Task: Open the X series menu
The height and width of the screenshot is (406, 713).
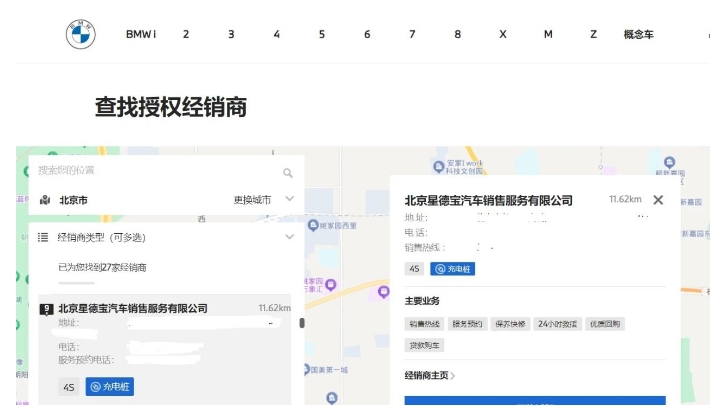Action: 503,34
